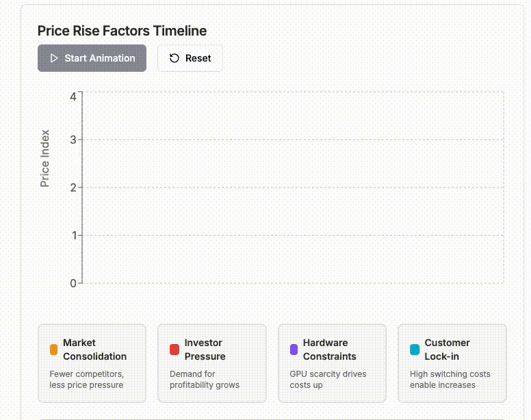Select the Market Consolidation card title
Viewport: 531px width, 420px height.
coord(95,350)
